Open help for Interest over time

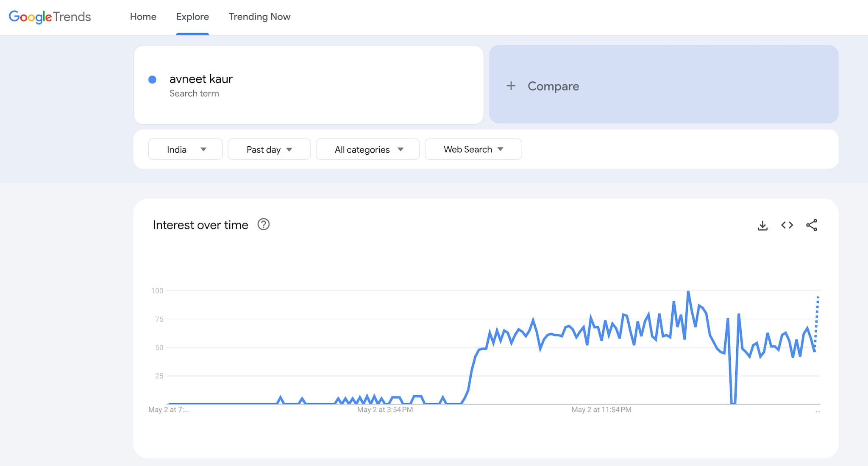(264, 224)
